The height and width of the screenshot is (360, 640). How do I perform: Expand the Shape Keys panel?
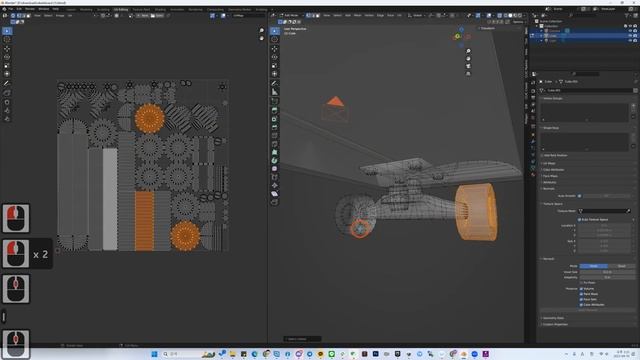click(551, 128)
